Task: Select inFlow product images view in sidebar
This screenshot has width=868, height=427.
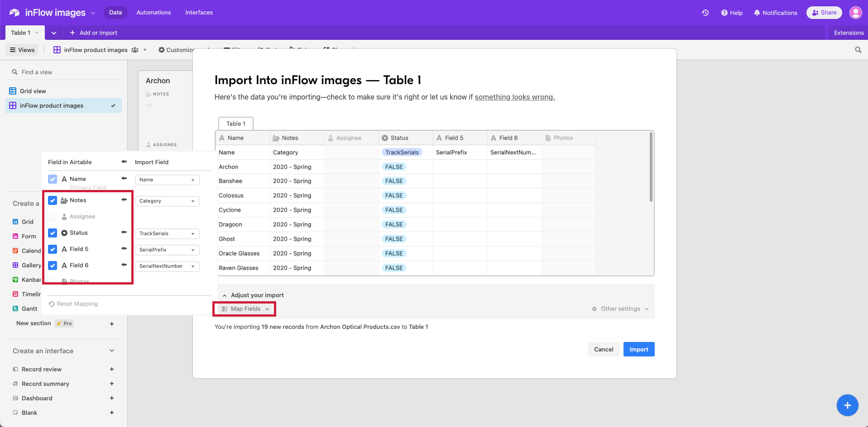Action: click(x=63, y=105)
